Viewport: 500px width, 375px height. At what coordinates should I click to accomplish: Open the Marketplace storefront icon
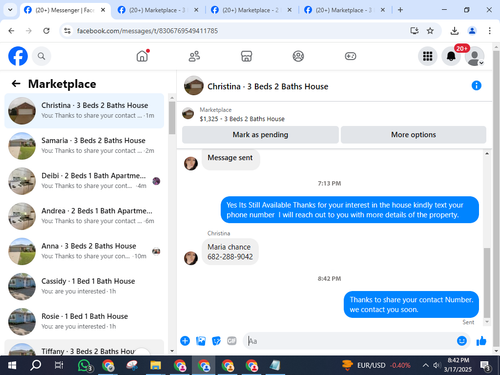[246, 56]
